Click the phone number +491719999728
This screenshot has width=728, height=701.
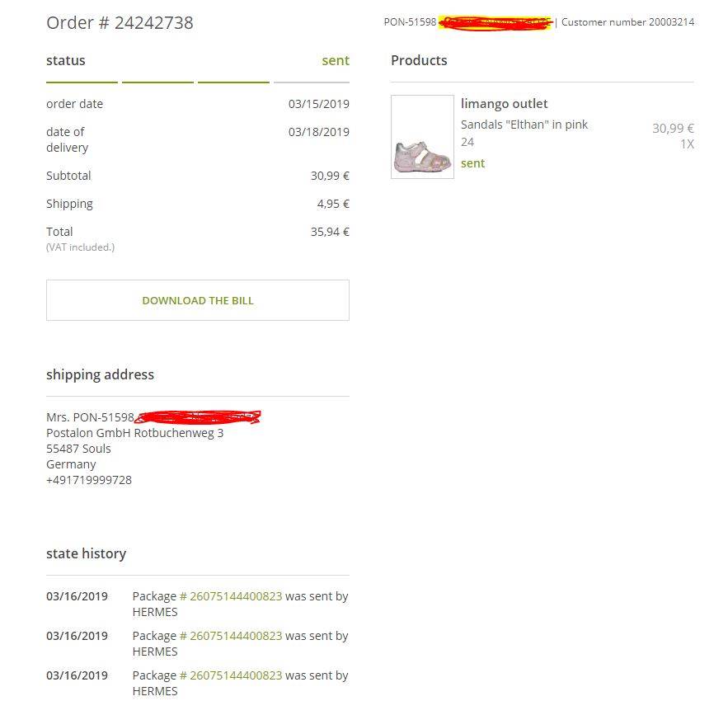click(x=89, y=480)
